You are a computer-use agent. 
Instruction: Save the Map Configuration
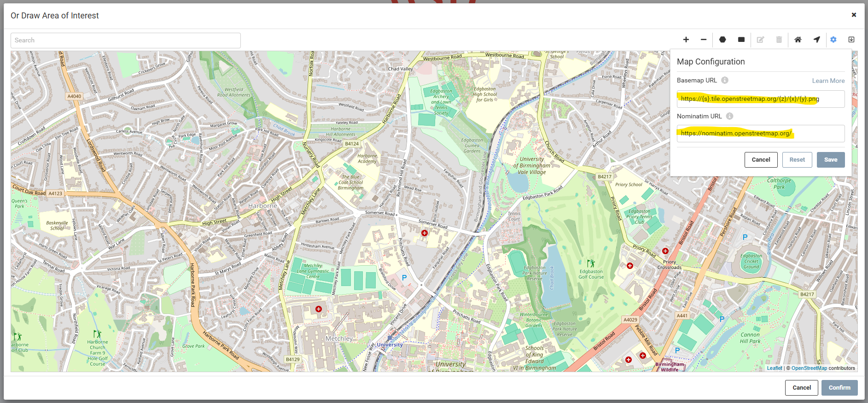[x=831, y=160]
